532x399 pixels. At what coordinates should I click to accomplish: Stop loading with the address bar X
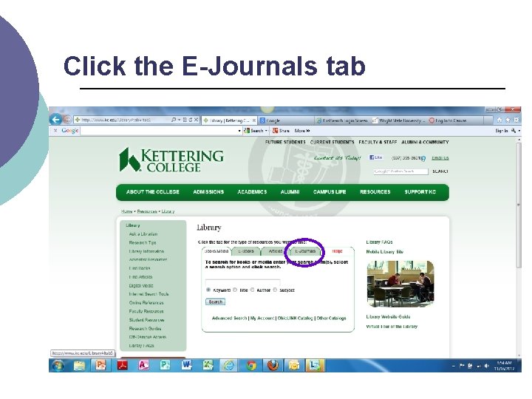(x=196, y=120)
